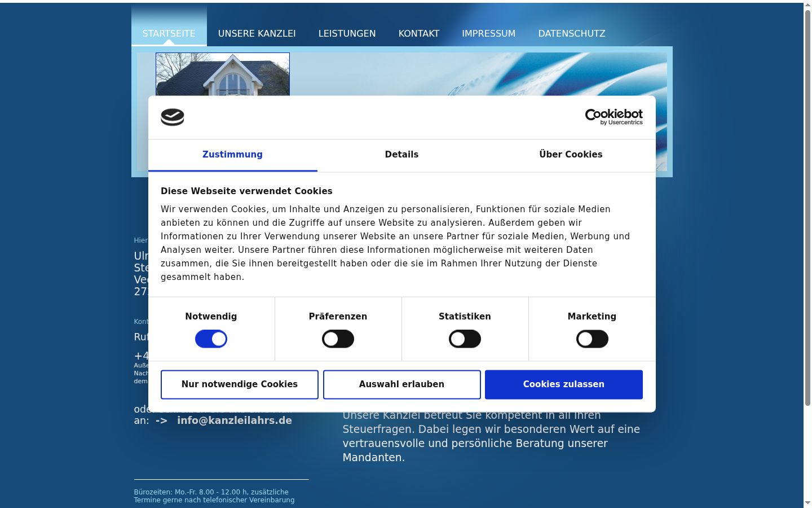Open the Leistungen menu item
Screen dimensions: 812x508
[347, 33]
